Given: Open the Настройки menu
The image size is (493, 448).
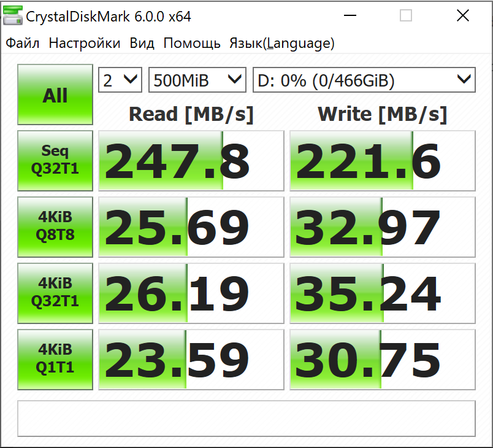Looking at the screenshot, I should coord(85,43).
